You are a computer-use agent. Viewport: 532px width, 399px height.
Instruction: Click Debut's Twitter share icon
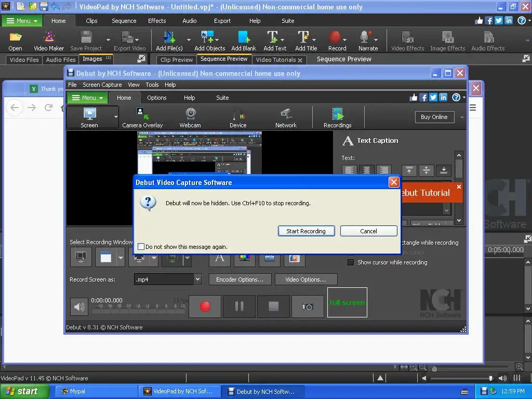433,98
